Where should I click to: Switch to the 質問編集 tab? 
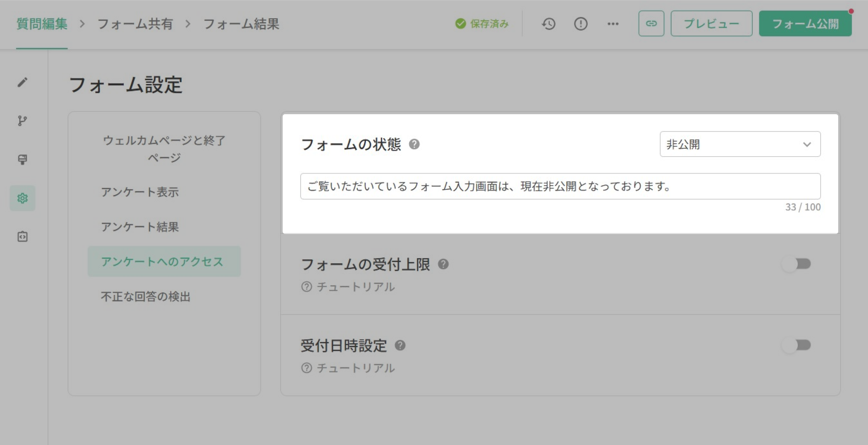pos(42,24)
